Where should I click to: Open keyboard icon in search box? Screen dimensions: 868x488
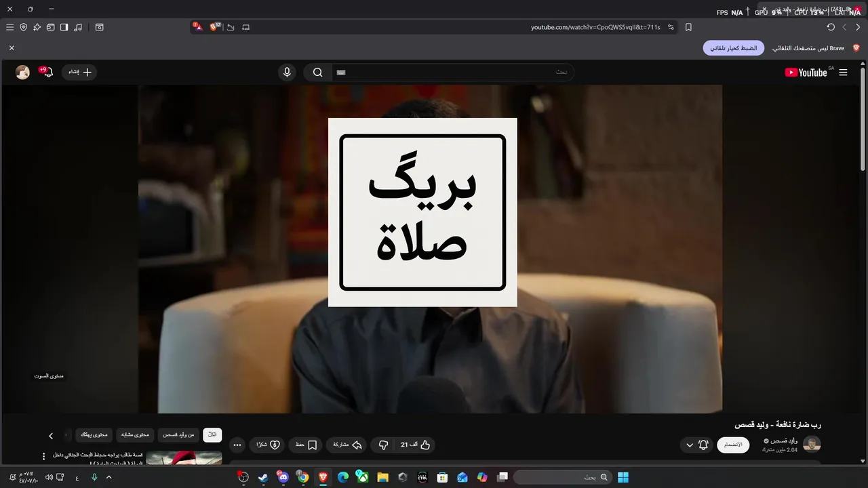[x=341, y=73]
